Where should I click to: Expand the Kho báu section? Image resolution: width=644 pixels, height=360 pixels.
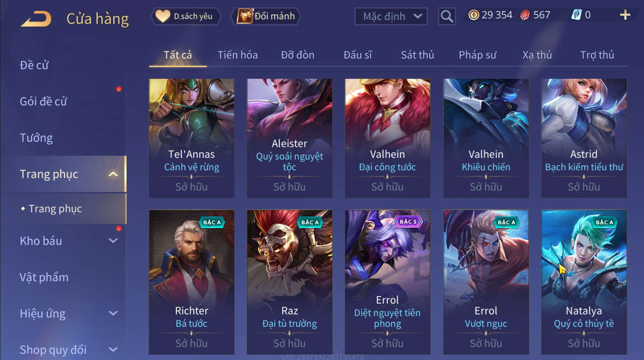(113, 241)
